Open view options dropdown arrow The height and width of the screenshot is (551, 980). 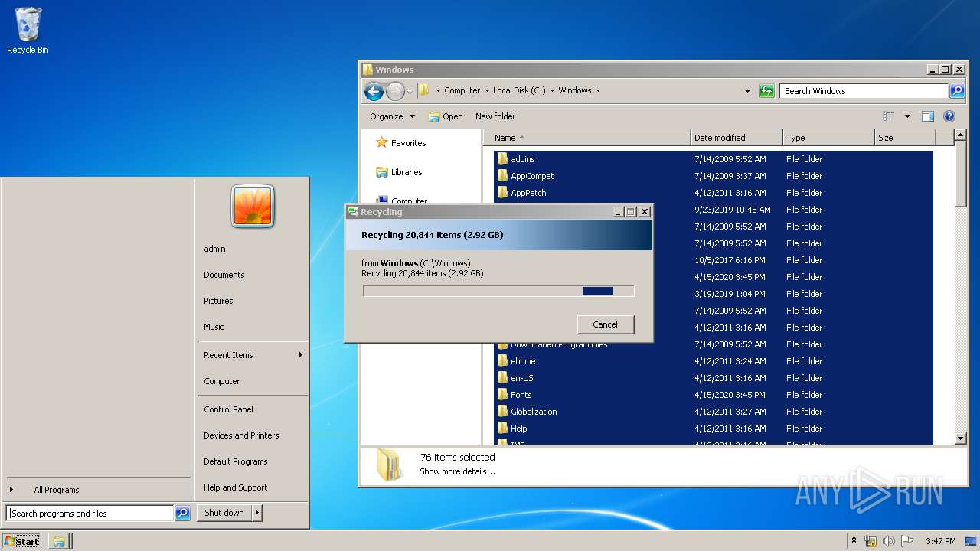[907, 116]
